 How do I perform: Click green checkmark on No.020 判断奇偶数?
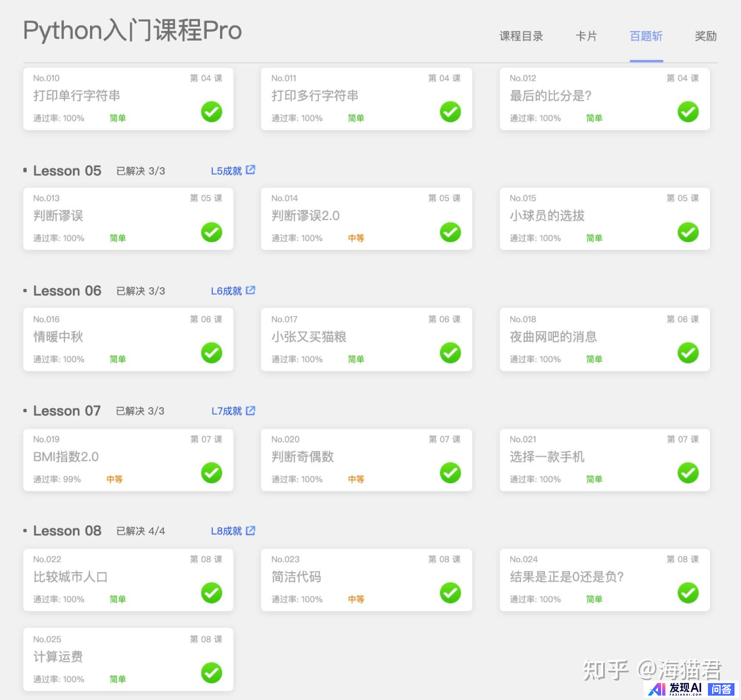pos(450,473)
